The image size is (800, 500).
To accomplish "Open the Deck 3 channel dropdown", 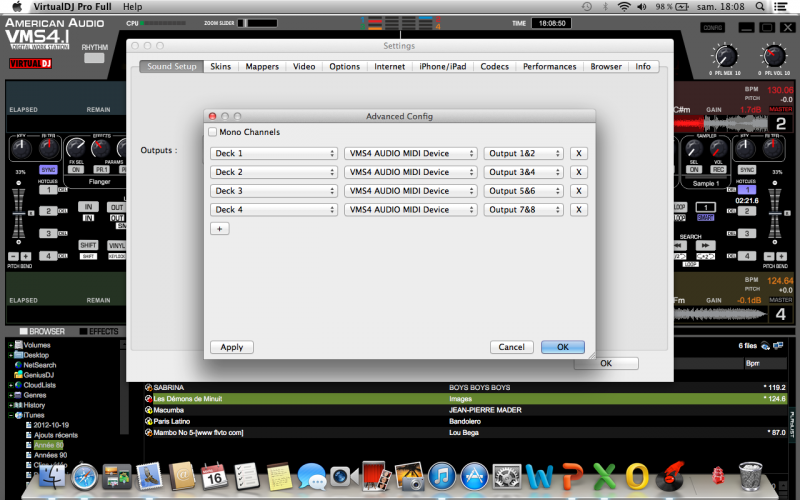I will tap(273, 191).
